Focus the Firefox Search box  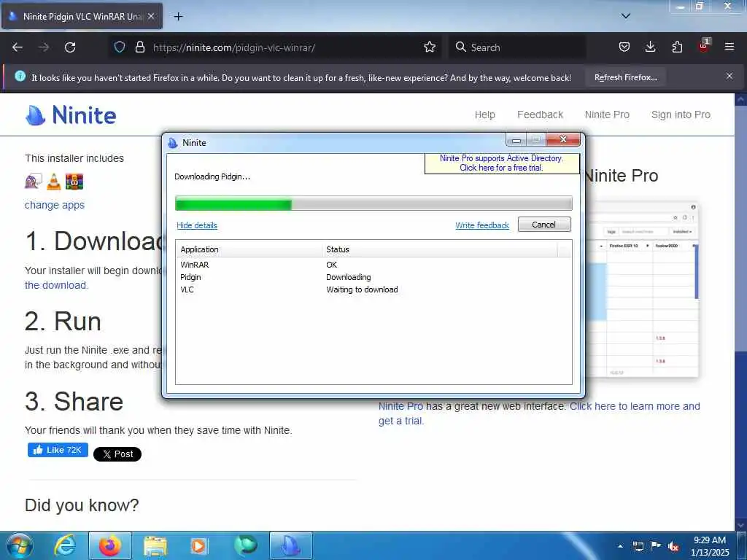point(517,47)
